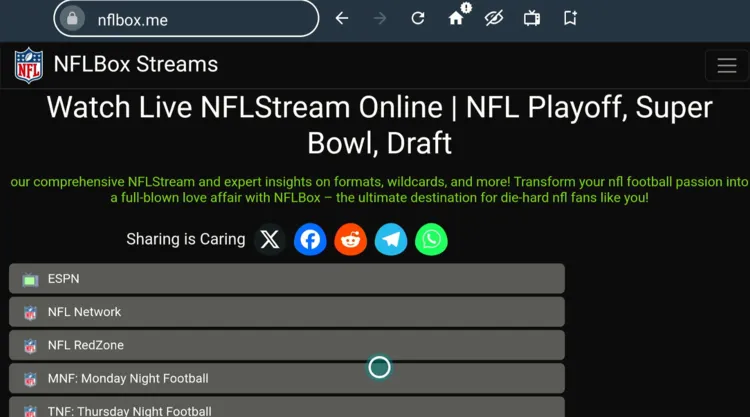Share on X (Twitter)
Image resolution: width=750 pixels, height=417 pixels.
(x=270, y=239)
